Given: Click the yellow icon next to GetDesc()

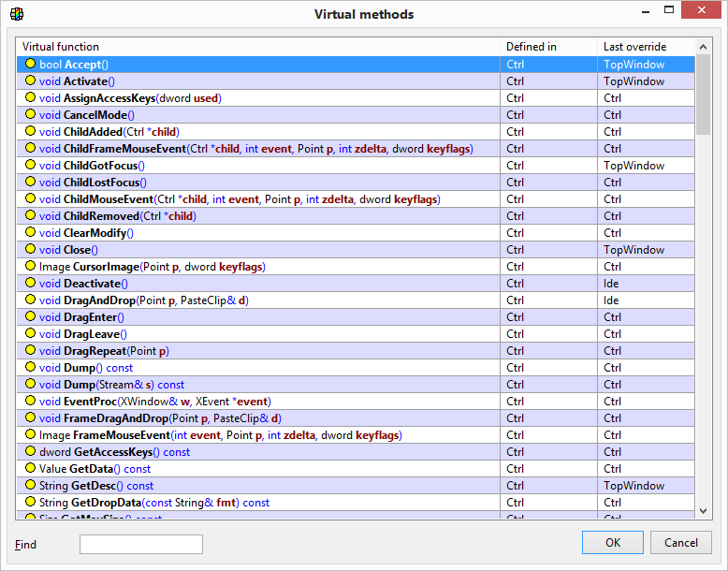Looking at the screenshot, I should pos(30,486).
